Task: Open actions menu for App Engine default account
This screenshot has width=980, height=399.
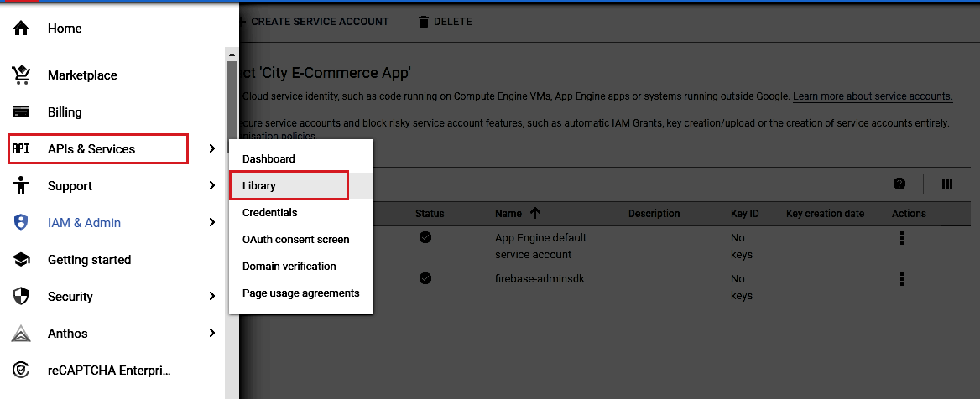Action: point(901,238)
